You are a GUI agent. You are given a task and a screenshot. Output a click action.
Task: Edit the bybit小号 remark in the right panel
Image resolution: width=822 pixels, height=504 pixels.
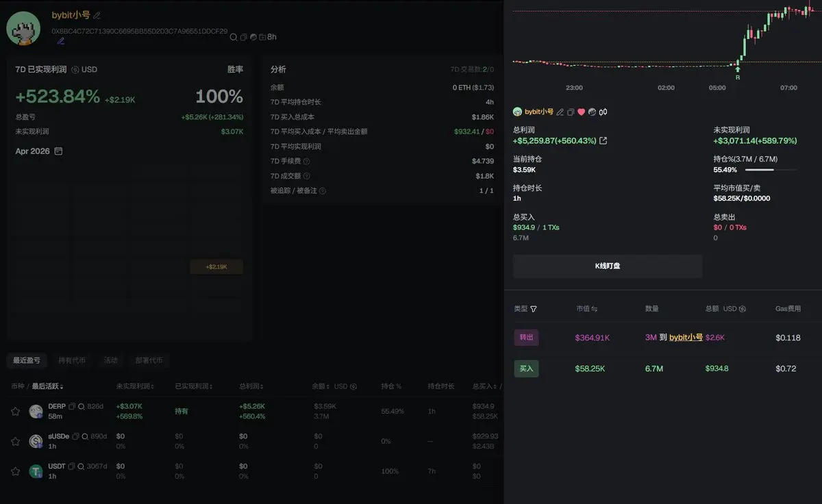tap(560, 112)
